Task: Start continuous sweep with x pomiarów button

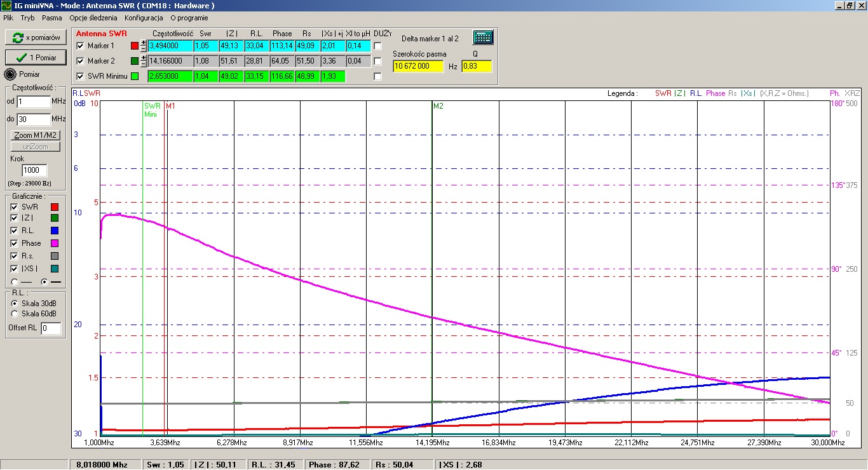Action: 36,37
